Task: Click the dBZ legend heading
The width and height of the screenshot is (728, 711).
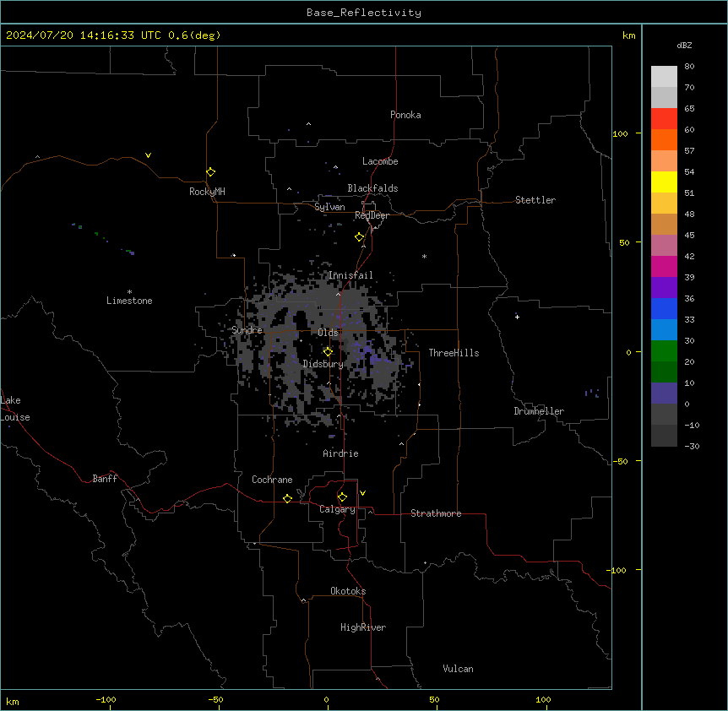Action: click(x=684, y=46)
